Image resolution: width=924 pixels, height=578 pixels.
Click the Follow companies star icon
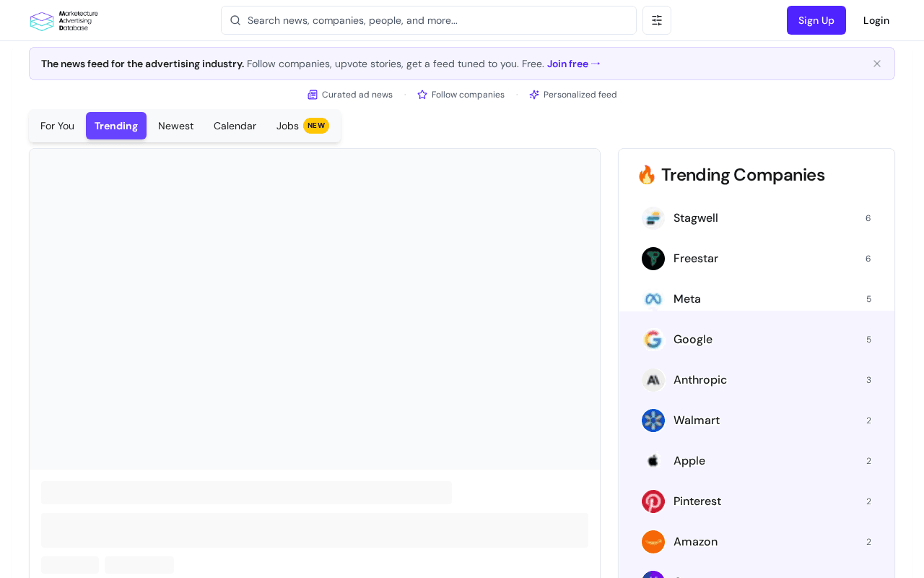point(422,95)
